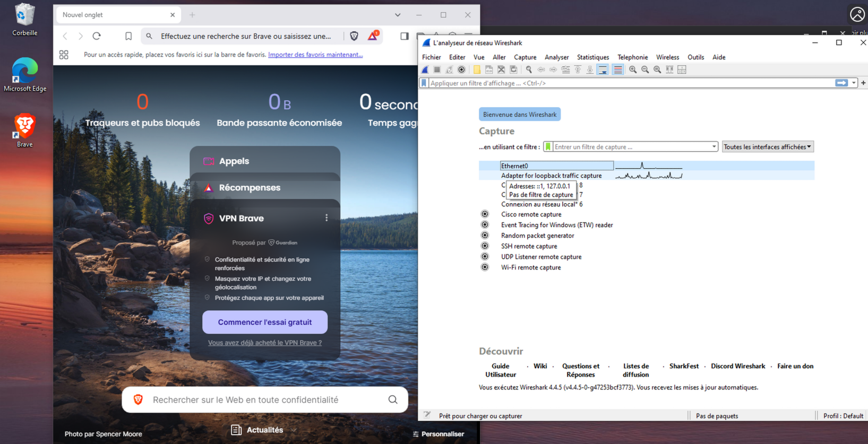Click the Brave address bar

click(x=245, y=36)
